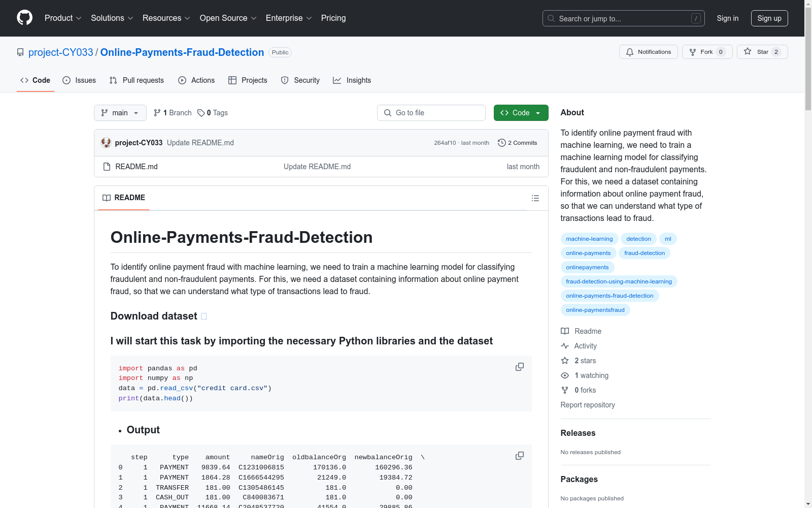Click the project-CY033 avatar image
Screen dimensions: 812x508
[106, 143]
